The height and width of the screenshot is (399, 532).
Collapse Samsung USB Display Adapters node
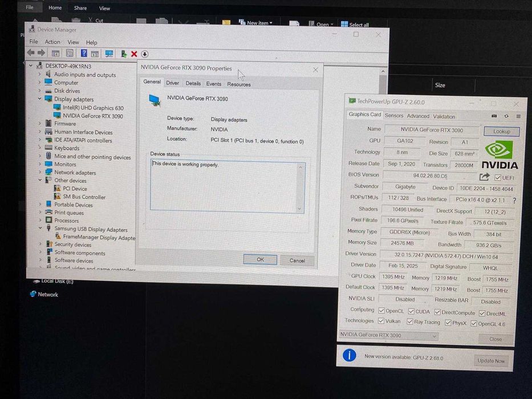pos(40,229)
